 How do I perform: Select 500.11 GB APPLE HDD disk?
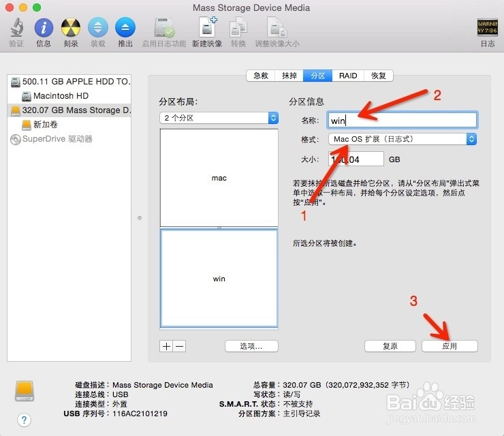coord(69,81)
